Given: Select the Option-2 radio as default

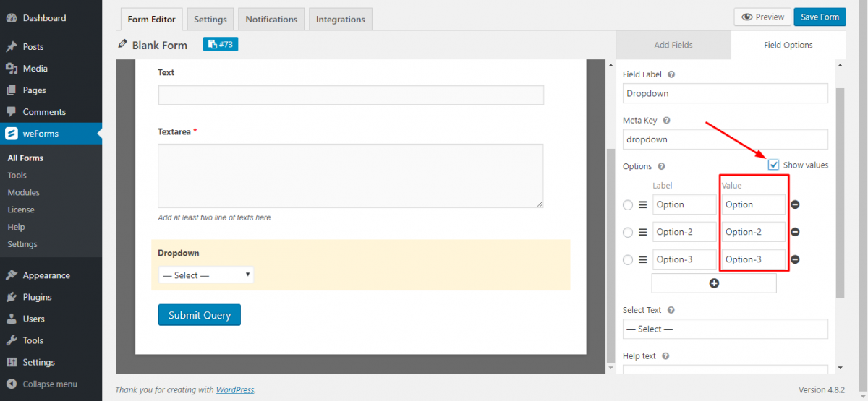Looking at the screenshot, I should click(628, 233).
